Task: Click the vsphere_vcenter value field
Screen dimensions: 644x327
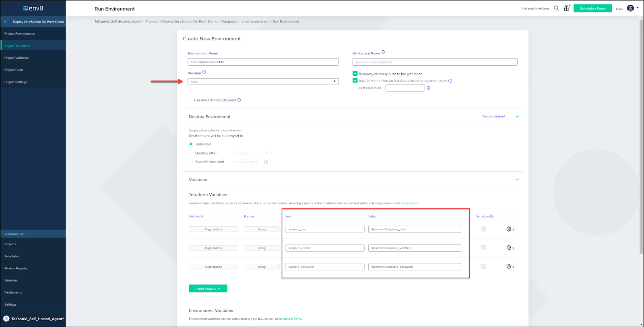Action: click(x=415, y=248)
